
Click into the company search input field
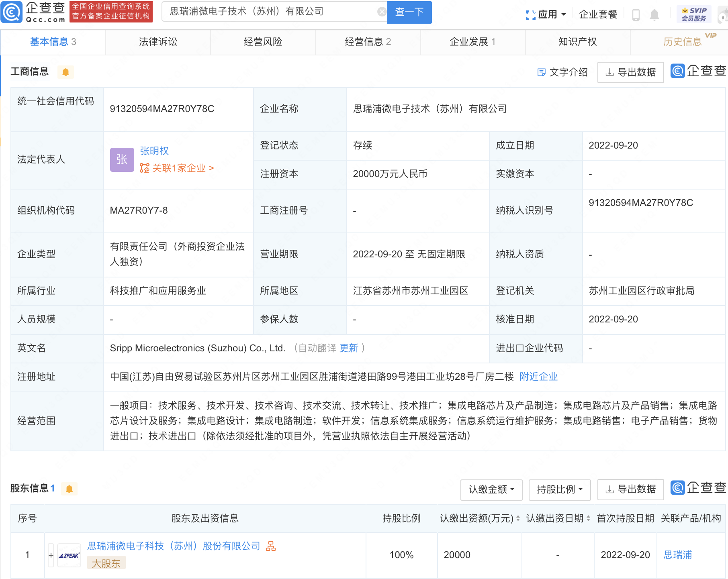(269, 12)
